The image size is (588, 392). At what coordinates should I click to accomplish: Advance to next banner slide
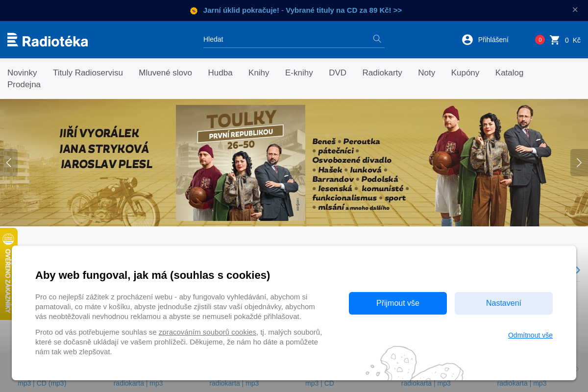pos(579,163)
